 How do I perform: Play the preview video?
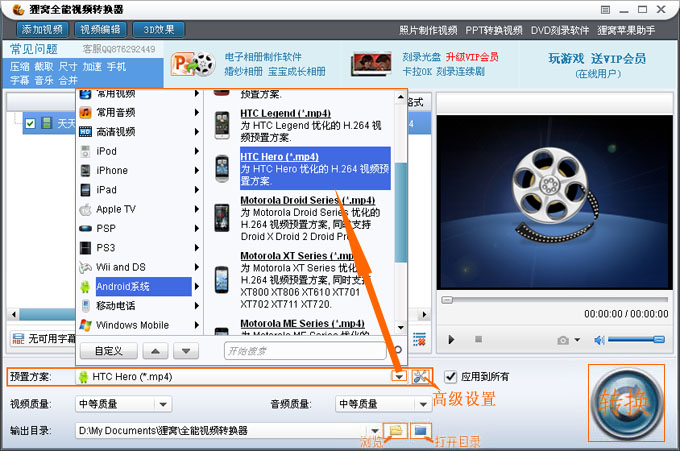coord(451,340)
